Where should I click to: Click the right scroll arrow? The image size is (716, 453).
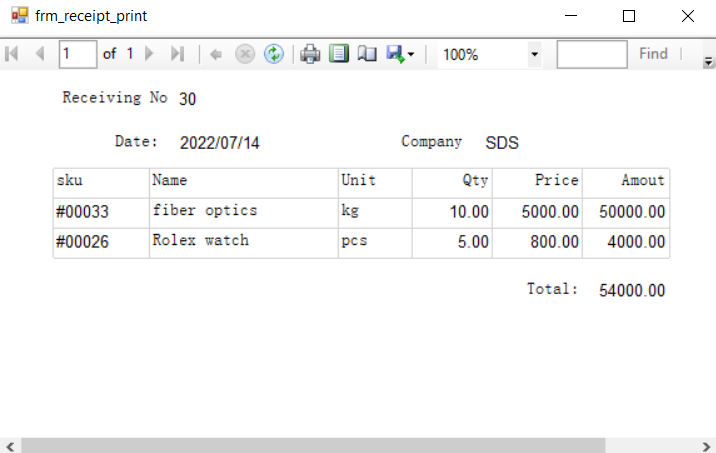click(707, 445)
